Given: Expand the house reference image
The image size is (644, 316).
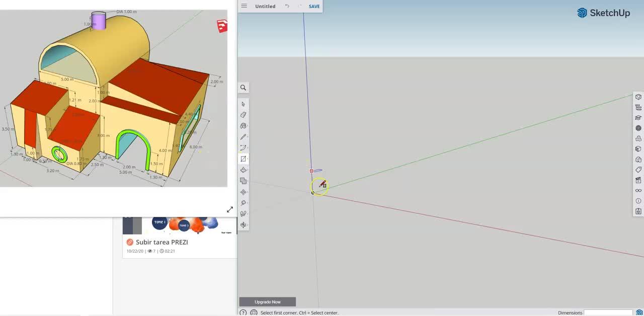Looking at the screenshot, I should click(x=229, y=209).
